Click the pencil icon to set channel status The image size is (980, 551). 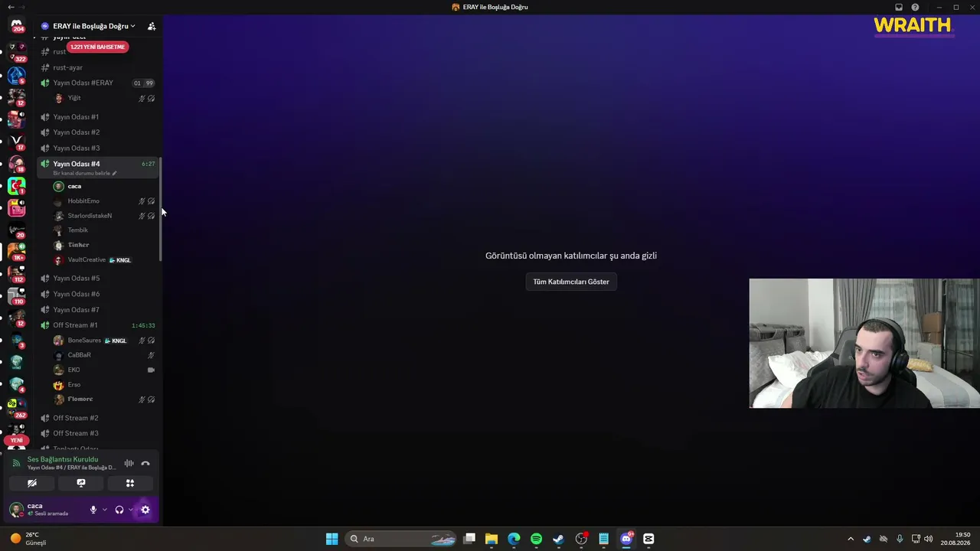tap(115, 174)
